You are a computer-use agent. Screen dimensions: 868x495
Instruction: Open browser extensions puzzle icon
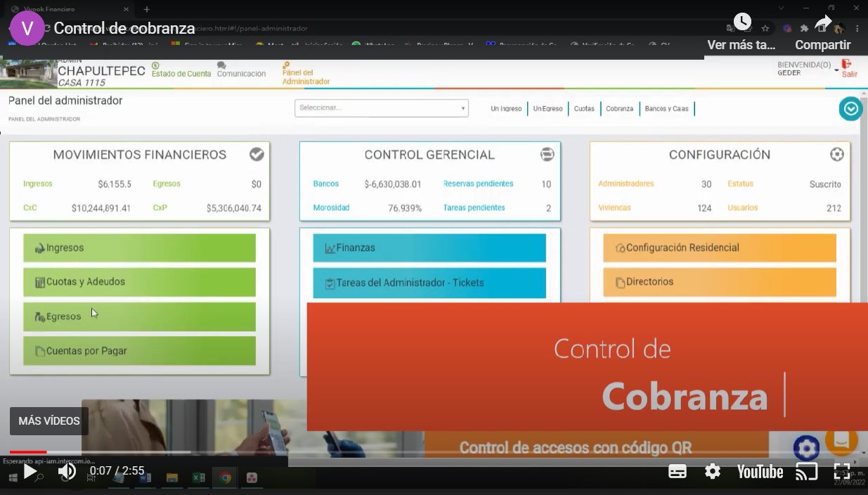(804, 29)
